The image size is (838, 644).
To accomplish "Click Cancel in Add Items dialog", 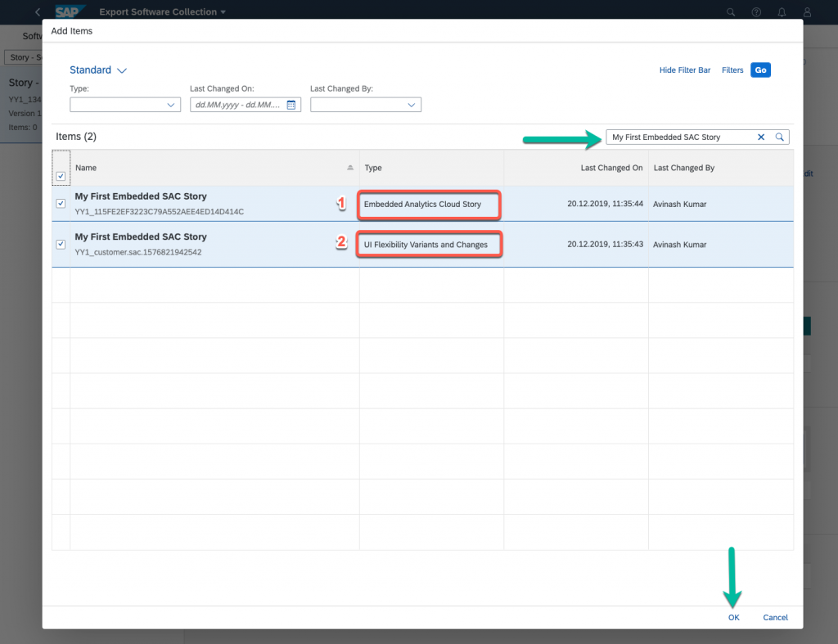I will click(775, 617).
